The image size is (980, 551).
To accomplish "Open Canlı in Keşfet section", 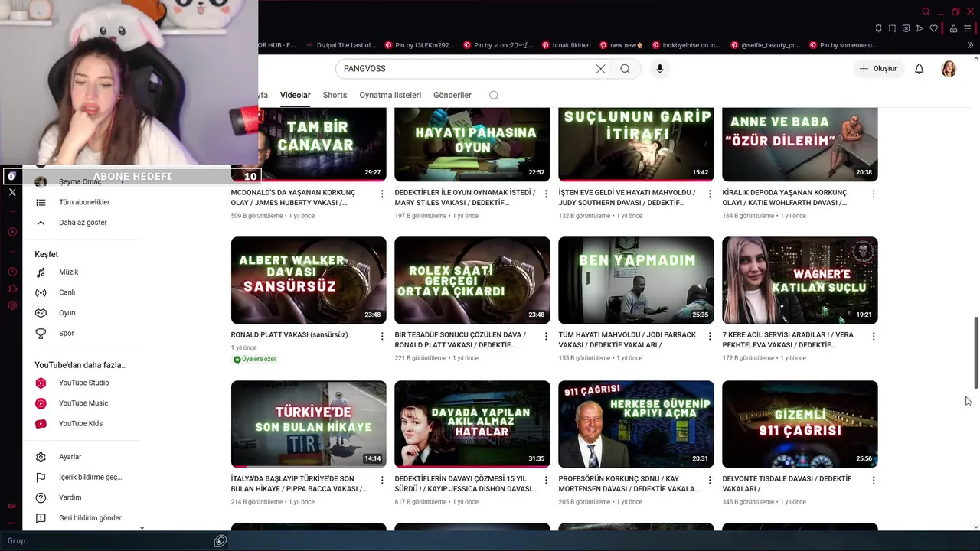I will click(x=67, y=293).
